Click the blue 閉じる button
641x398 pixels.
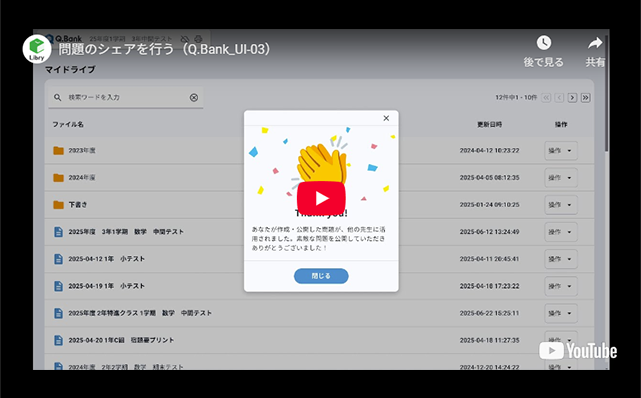[321, 276]
